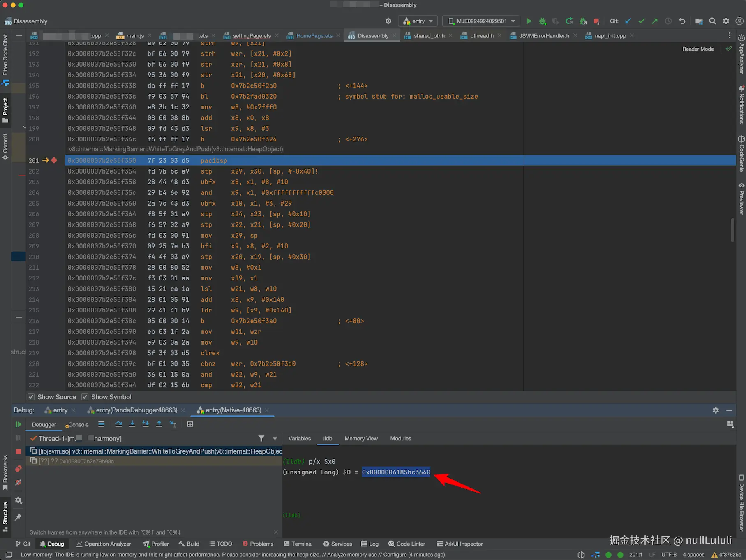Click Git update project blue arrow
This screenshot has width=746, height=560.
[628, 21]
